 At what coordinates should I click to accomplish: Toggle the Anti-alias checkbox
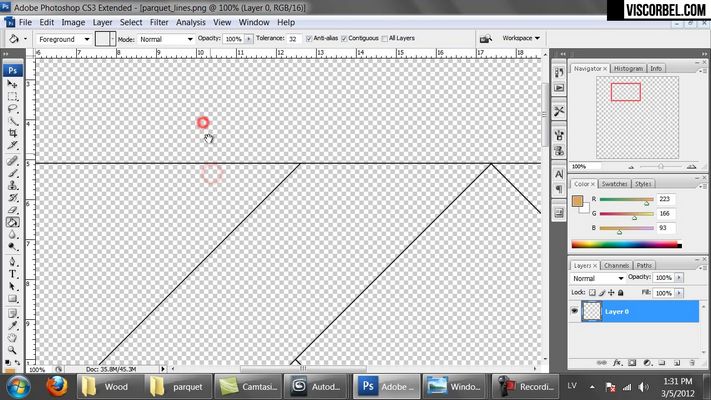(309, 39)
